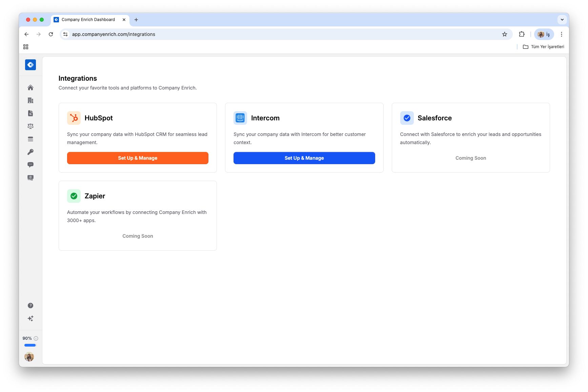Screen dimensions: 588x392
Task: Bookmark this page with the star
Action: click(x=505, y=34)
